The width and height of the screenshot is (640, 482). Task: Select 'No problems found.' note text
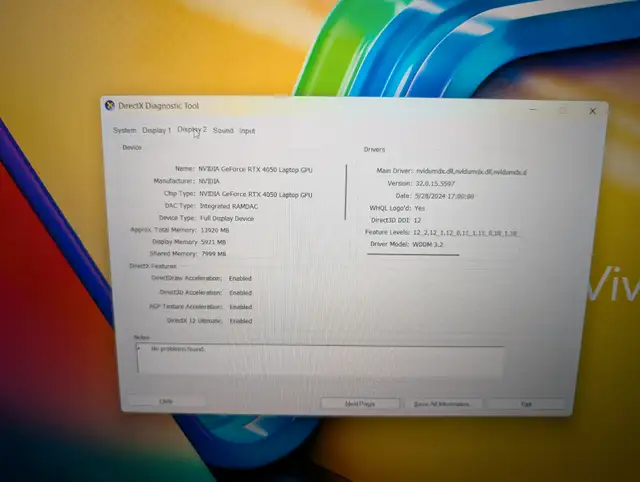tap(178, 349)
